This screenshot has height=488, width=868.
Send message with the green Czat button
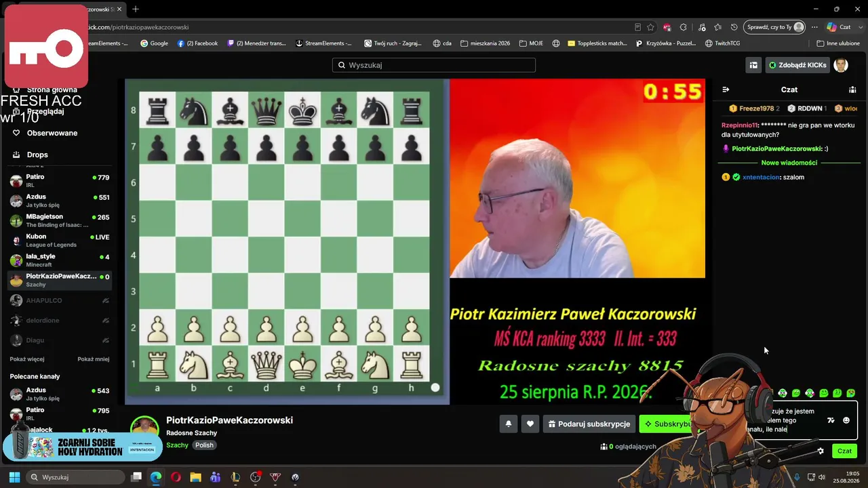click(844, 451)
